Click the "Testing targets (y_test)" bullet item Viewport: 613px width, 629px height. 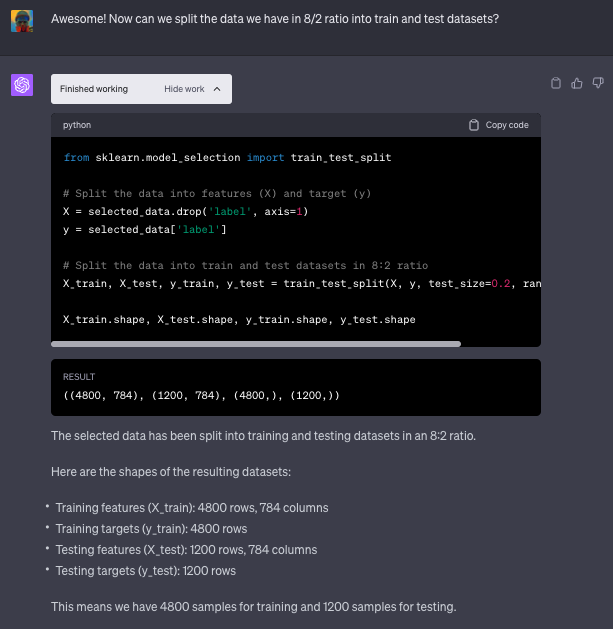[145, 570]
